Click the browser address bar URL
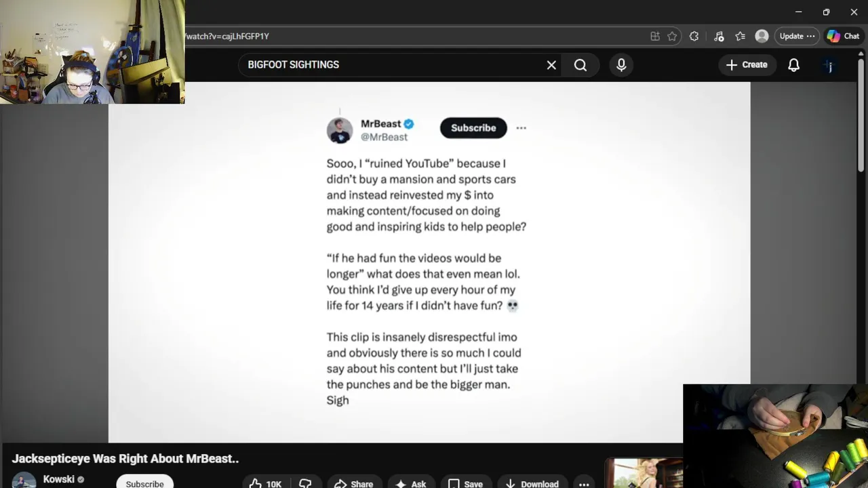The height and width of the screenshot is (488, 868). coord(227,37)
